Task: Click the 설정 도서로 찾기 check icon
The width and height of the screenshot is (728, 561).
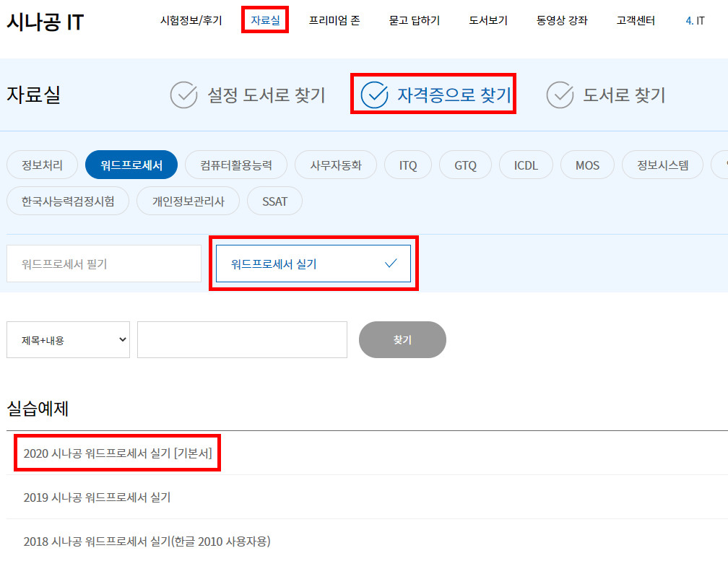Action: pos(184,95)
